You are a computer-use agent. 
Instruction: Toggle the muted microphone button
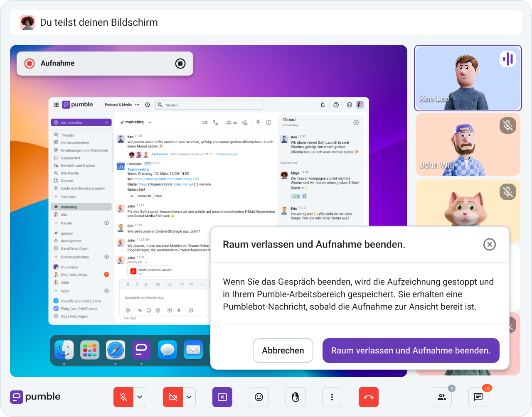(x=123, y=397)
